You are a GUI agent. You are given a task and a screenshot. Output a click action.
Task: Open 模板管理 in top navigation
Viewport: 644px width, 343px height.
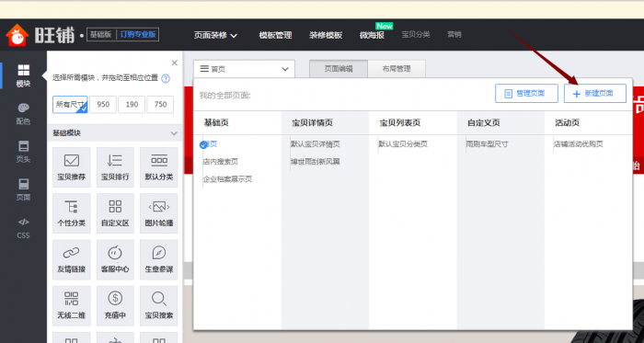click(275, 35)
